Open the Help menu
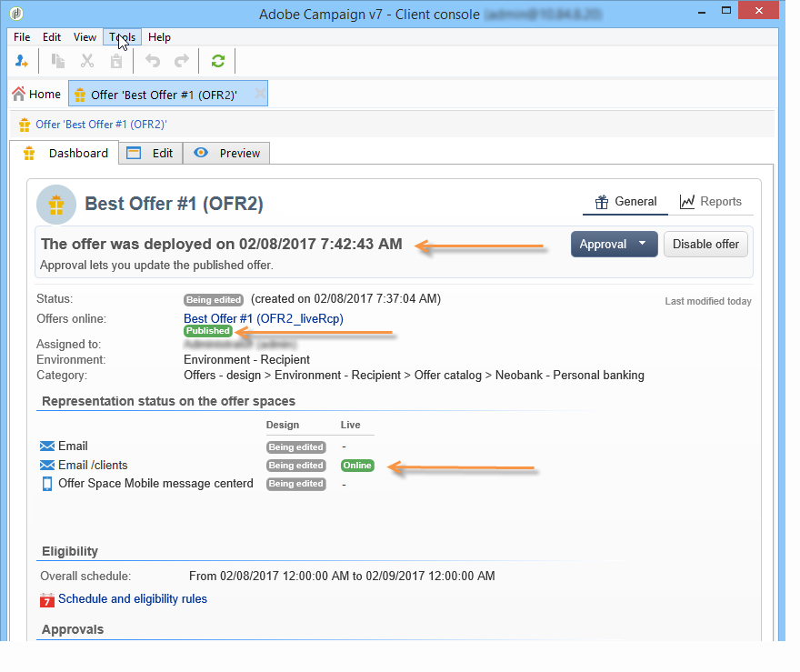This screenshot has height=672, width=800. [x=159, y=37]
